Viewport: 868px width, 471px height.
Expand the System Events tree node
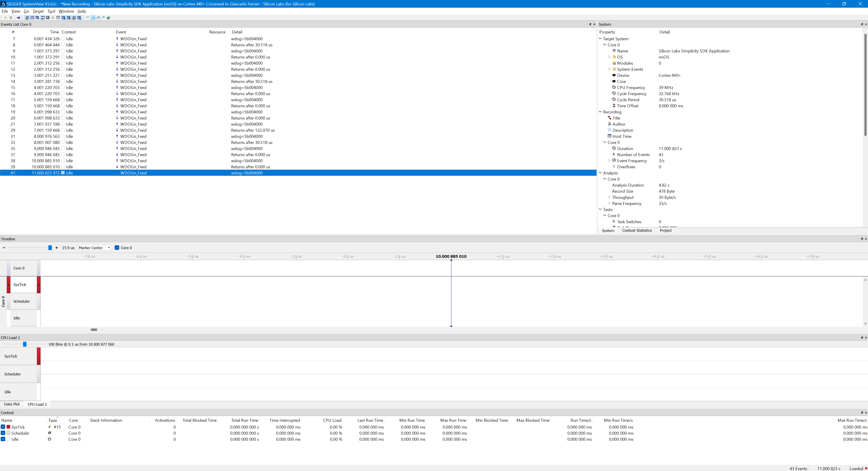(609, 69)
